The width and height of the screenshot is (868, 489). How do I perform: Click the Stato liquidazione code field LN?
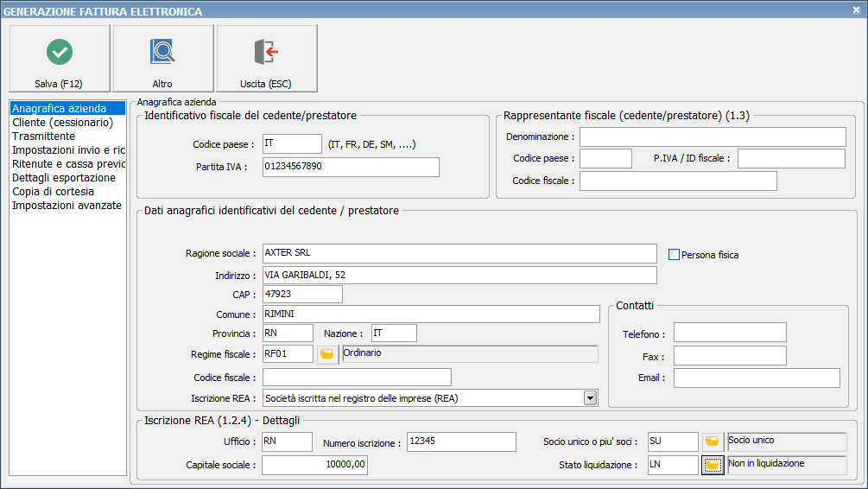point(673,465)
